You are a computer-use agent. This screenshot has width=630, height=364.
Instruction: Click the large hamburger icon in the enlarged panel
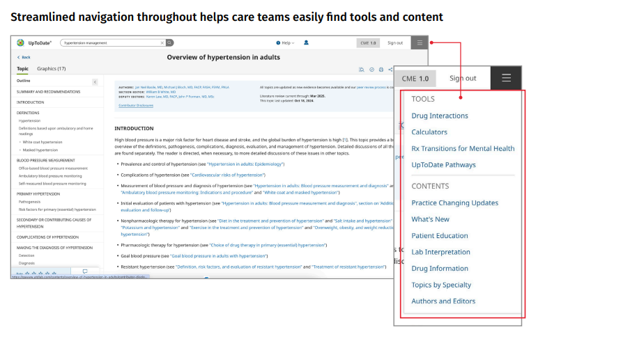[x=506, y=78]
